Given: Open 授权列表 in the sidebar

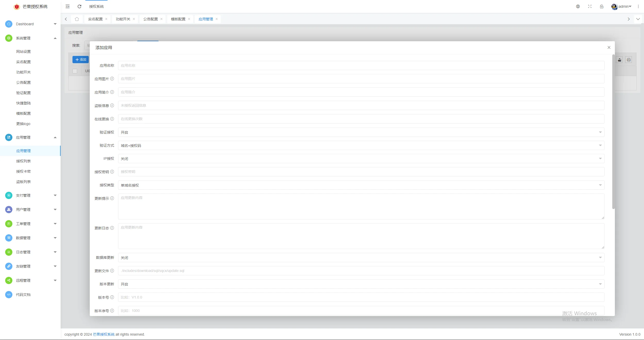Looking at the screenshot, I should point(23,161).
